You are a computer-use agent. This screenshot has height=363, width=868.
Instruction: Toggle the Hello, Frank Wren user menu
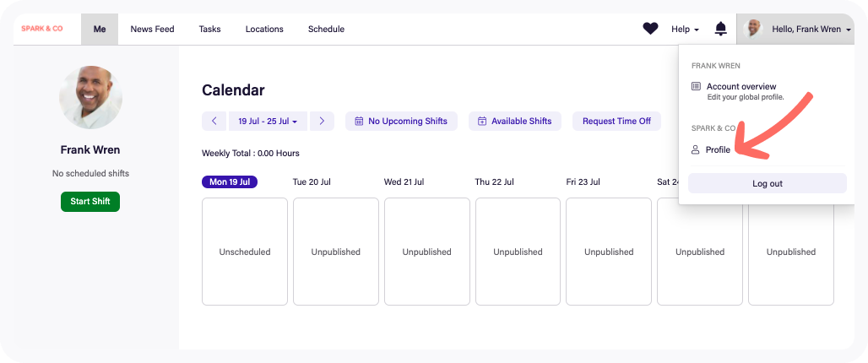click(795, 29)
